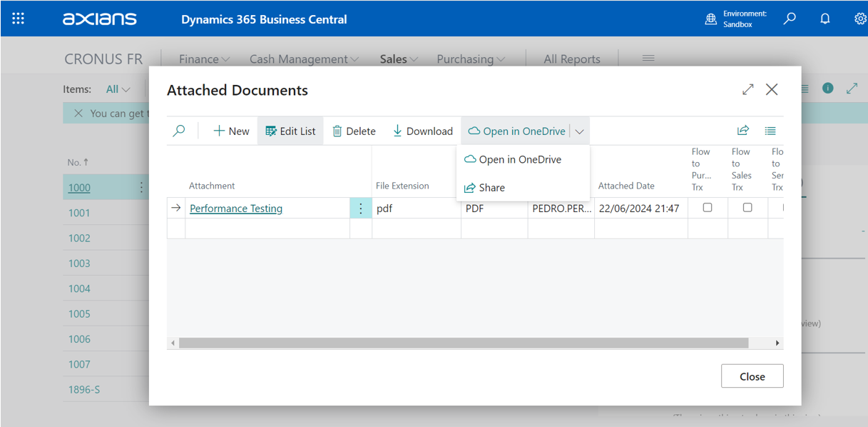Expand the Attached Documents dialog to full size
868x427 pixels.
[747, 89]
